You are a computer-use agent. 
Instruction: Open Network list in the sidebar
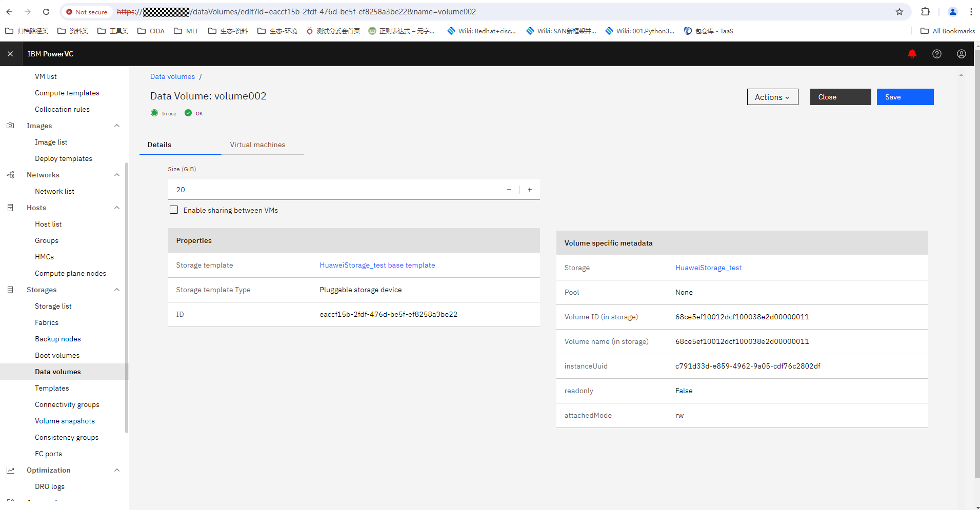pyautogui.click(x=55, y=191)
